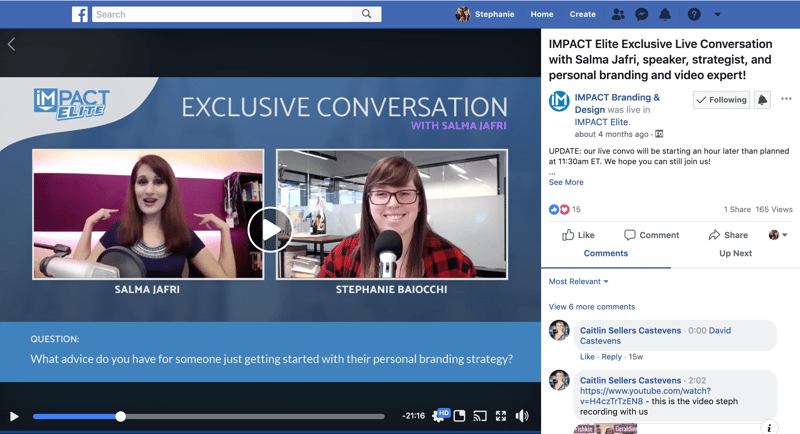Like the David Castevens comment
Screen dimensions: 800x434
point(587,357)
